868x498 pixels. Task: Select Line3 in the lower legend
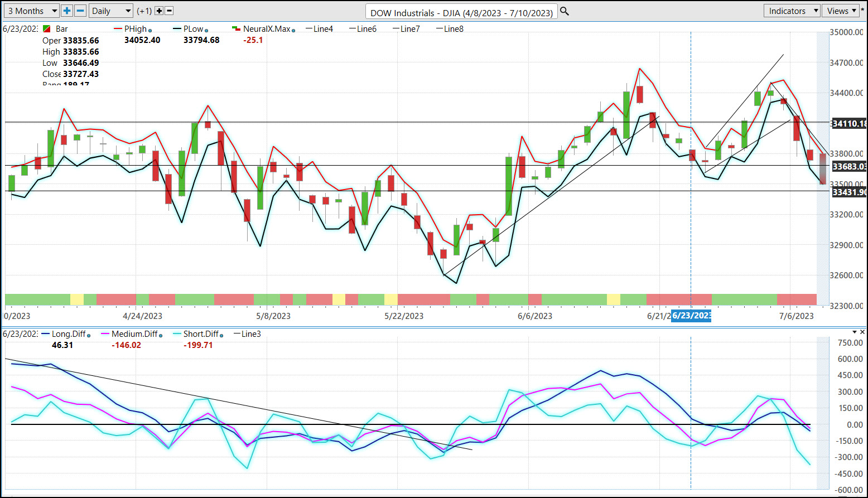tap(247, 334)
